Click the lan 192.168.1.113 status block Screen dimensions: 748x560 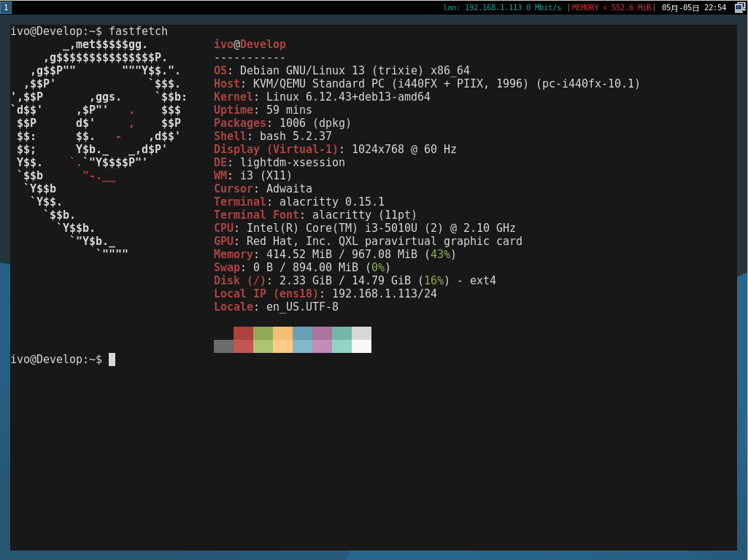point(502,7)
